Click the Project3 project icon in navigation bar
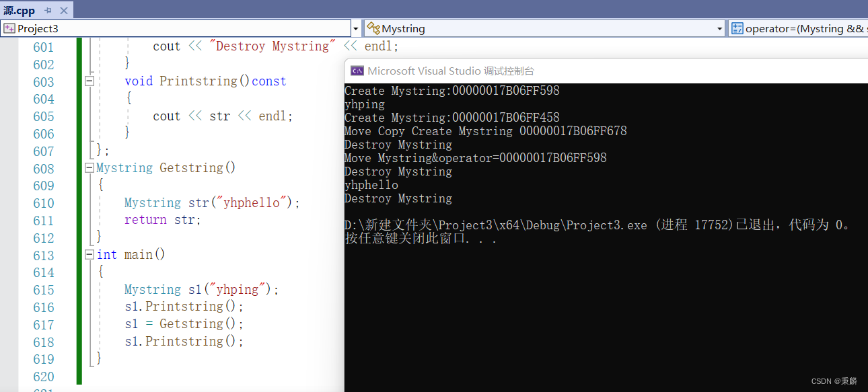Image resolution: width=868 pixels, height=392 pixels. click(x=9, y=28)
